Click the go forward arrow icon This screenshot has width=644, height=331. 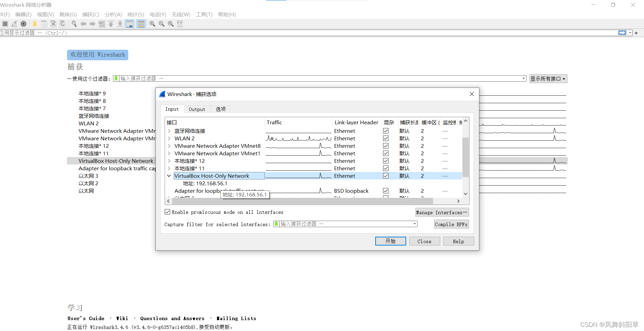pos(92,24)
